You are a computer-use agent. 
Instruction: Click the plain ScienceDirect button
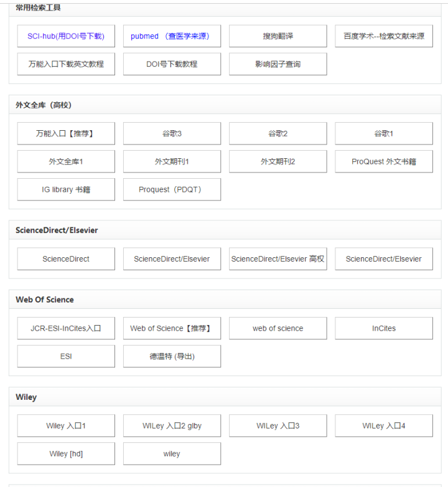point(66,258)
